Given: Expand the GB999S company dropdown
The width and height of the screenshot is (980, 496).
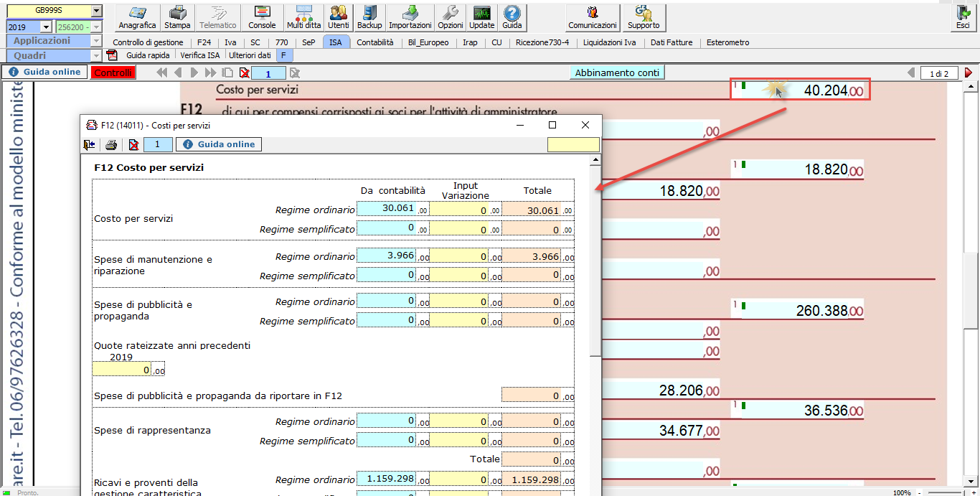Looking at the screenshot, I should click(x=96, y=11).
